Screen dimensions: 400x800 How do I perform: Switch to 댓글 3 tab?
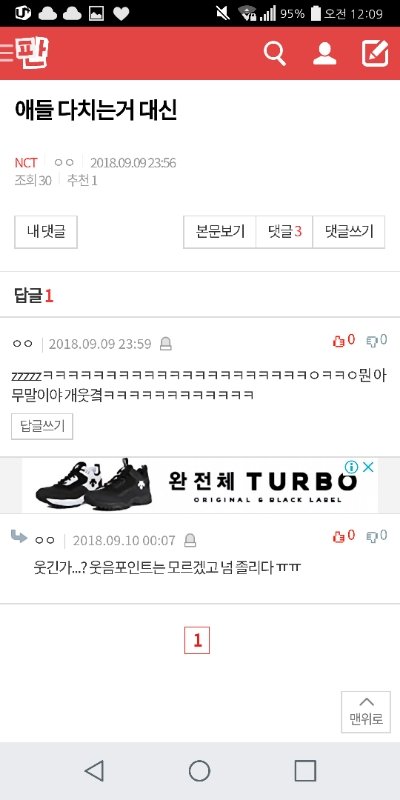(x=284, y=232)
